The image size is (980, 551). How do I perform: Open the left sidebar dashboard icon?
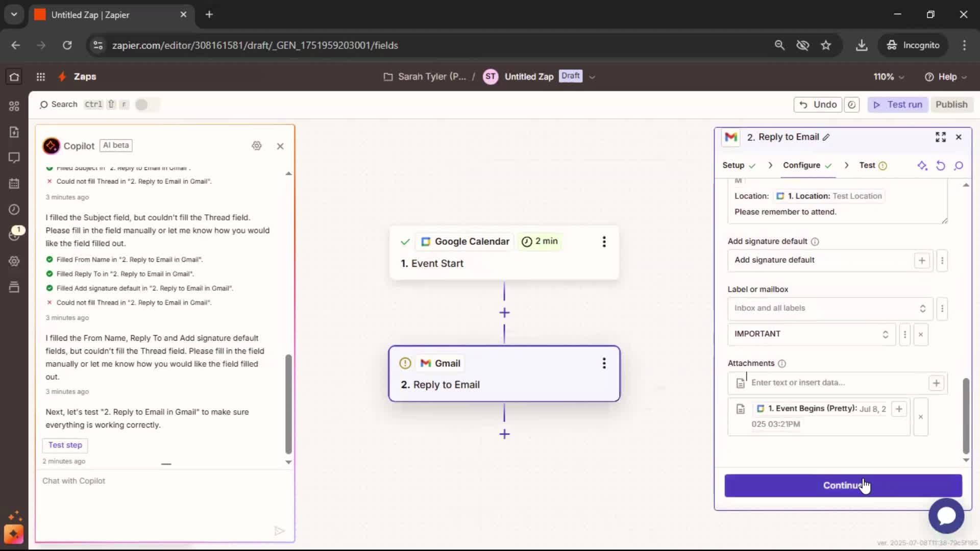click(14, 106)
